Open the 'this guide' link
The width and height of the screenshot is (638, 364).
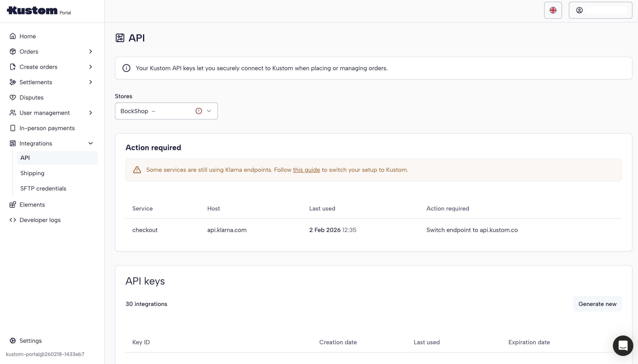pyautogui.click(x=306, y=170)
